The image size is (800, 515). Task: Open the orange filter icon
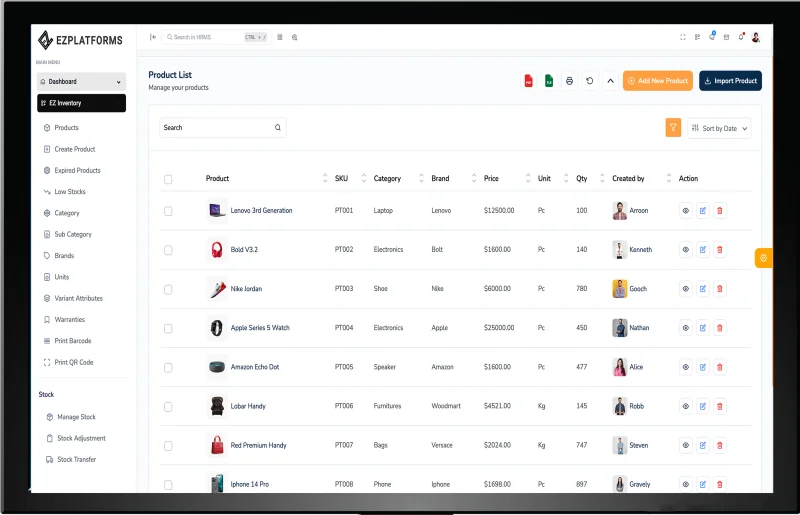(x=673, y=128)
